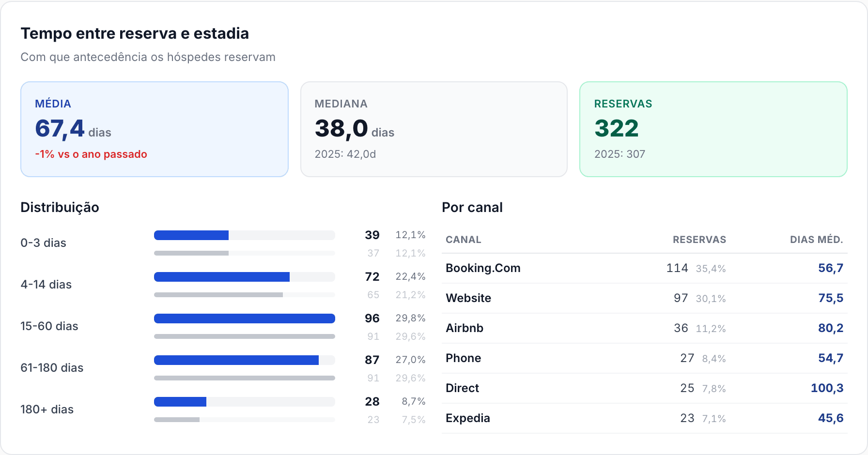
Task: Click the blue 61-180 dias bar
Action: (236, 360)
